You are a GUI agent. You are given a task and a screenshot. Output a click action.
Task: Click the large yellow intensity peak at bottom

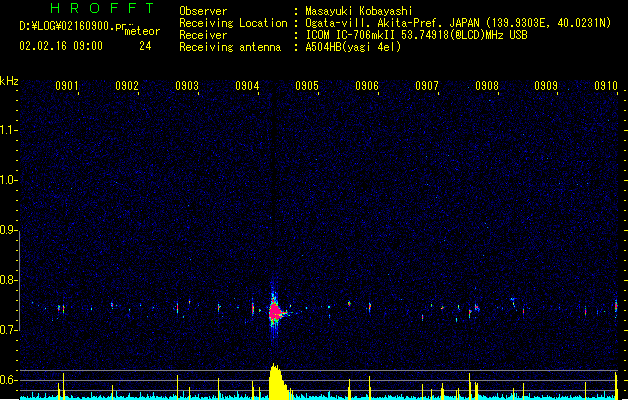click(x=278, y=382)
